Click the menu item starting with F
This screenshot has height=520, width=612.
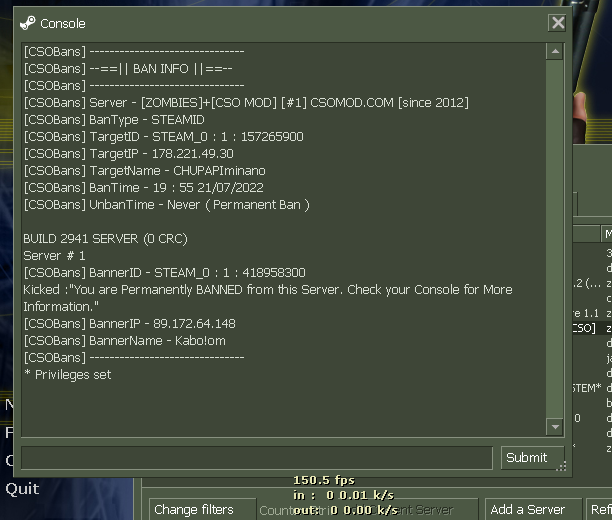click(x=9, y=433)
